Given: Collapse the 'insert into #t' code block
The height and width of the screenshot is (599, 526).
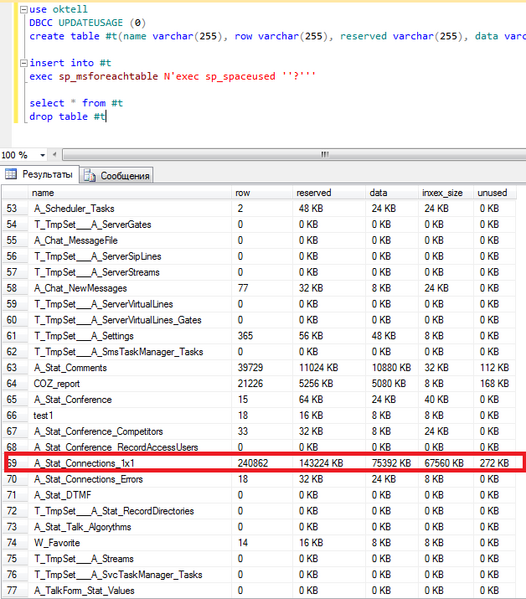Looking at the screenshot, I should [24, 63].
